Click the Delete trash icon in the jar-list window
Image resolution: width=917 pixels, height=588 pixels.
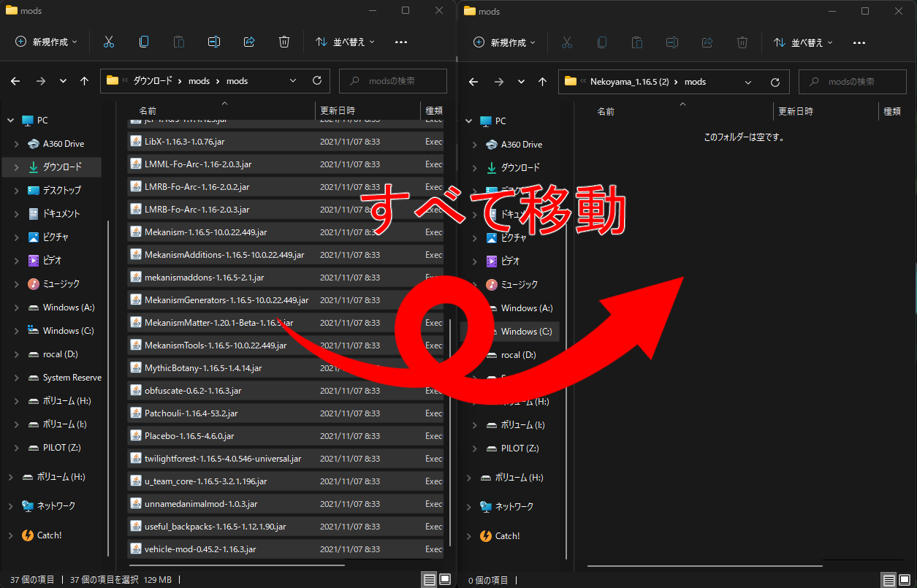pos(284,42)
